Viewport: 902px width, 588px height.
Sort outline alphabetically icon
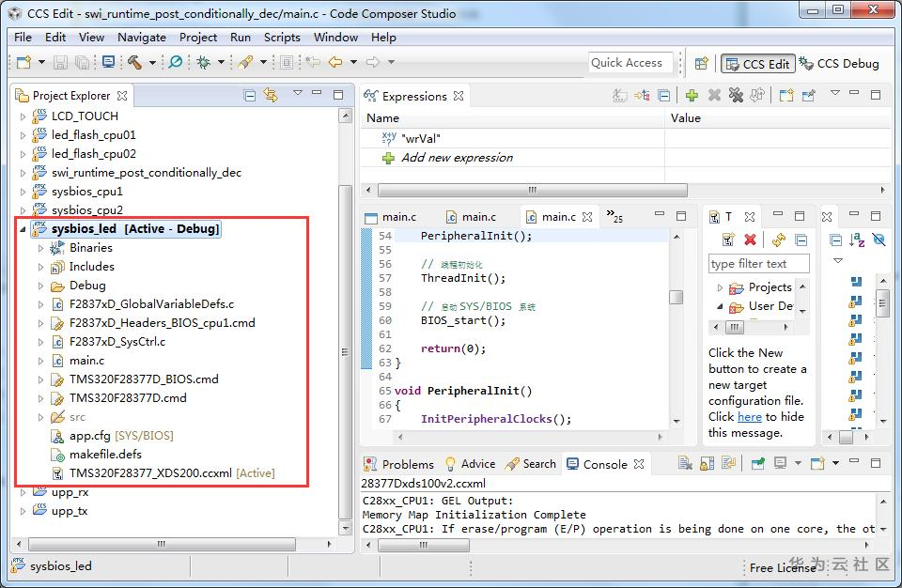[857, 240]
